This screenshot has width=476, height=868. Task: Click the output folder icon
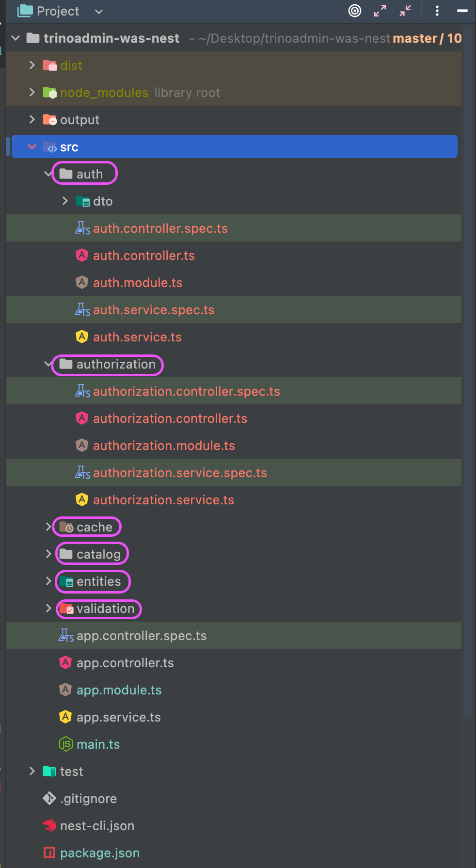(x=50, y=119)
